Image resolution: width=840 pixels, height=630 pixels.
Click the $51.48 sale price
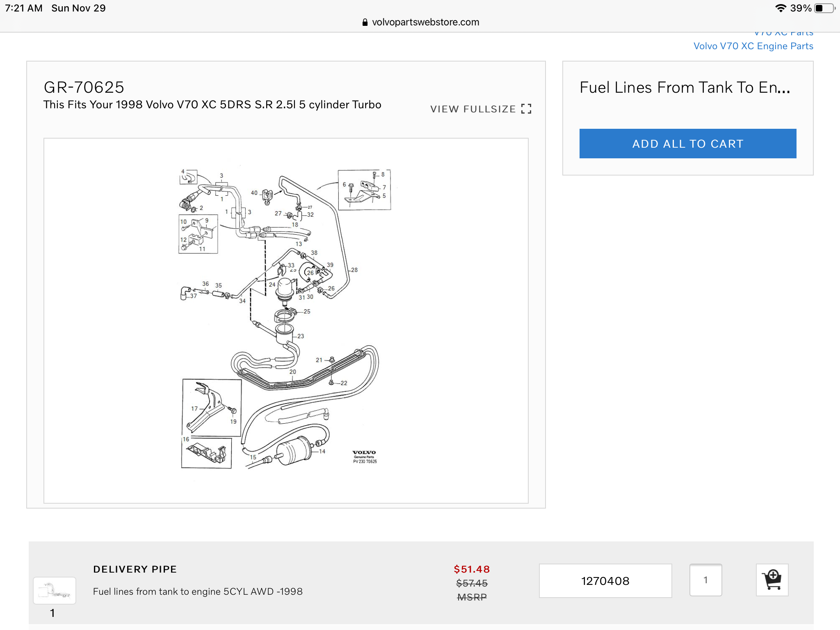(x=472, y=569)
